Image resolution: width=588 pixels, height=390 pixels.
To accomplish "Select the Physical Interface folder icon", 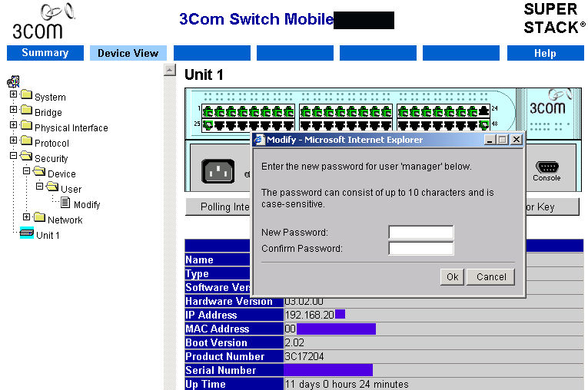I will coord(26,125).
